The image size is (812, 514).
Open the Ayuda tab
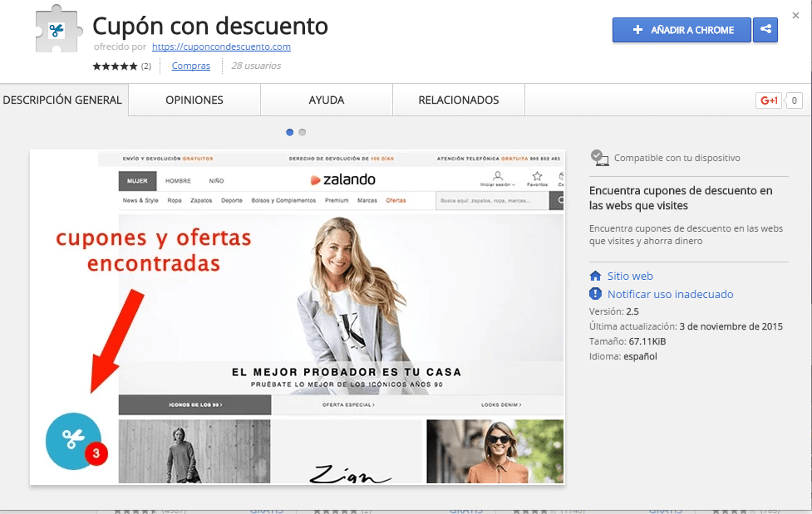(327, 100)
